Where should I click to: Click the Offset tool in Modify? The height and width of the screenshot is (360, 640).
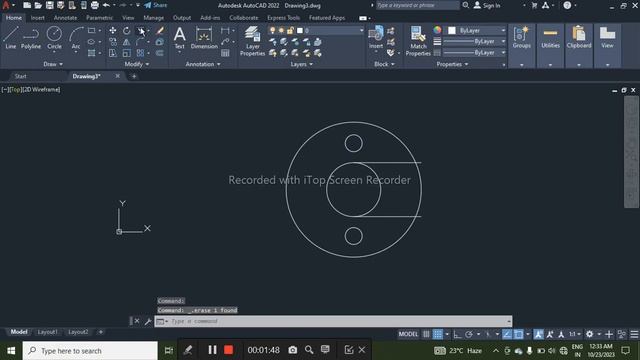click(160, 53)
